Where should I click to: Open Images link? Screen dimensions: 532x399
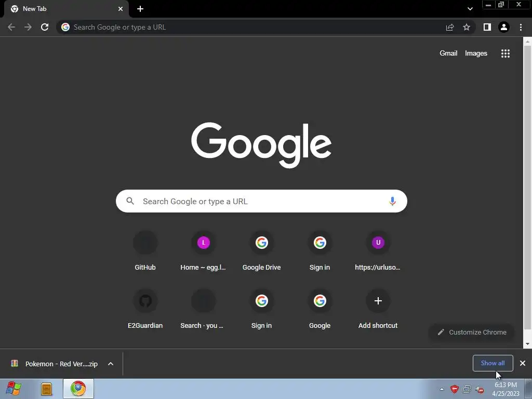click(x=476, y=54)
